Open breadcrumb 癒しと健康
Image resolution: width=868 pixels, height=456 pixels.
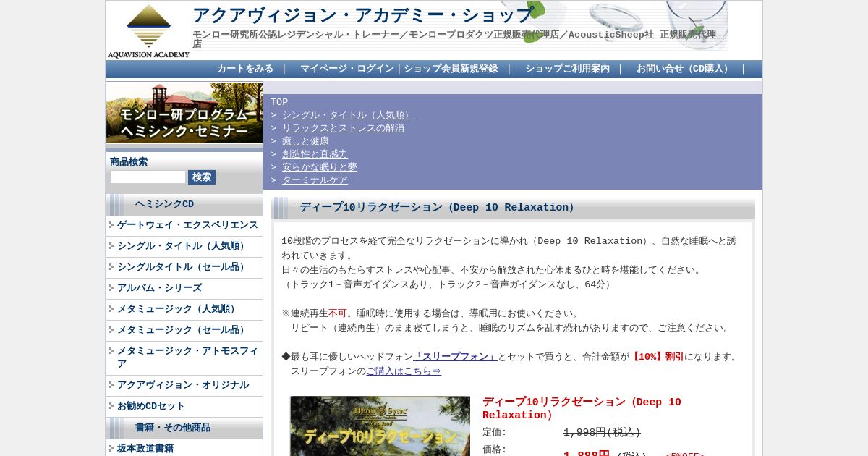pyautogui.click(x=305, y=141)
